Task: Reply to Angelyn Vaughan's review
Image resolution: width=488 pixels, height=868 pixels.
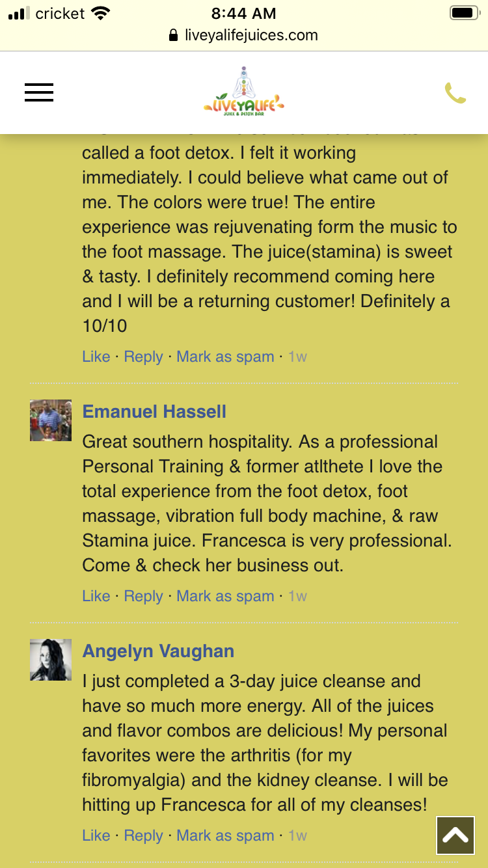Action: [x=143, y=835]
